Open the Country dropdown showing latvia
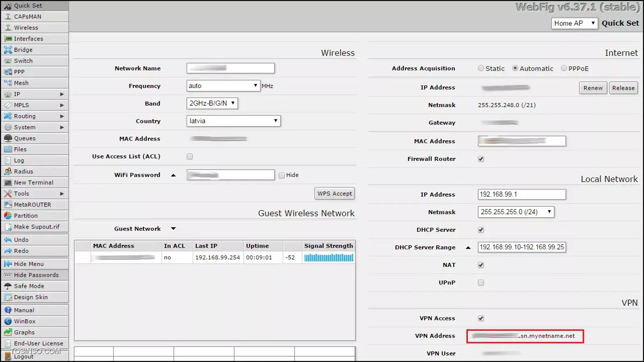Viewport: 644px width, 362px height. click(x=233, y=121)
